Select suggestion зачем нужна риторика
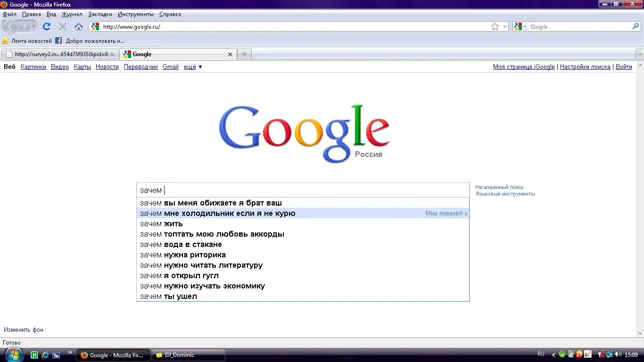The width and height of the screenshot is (644, 362). 183,255
